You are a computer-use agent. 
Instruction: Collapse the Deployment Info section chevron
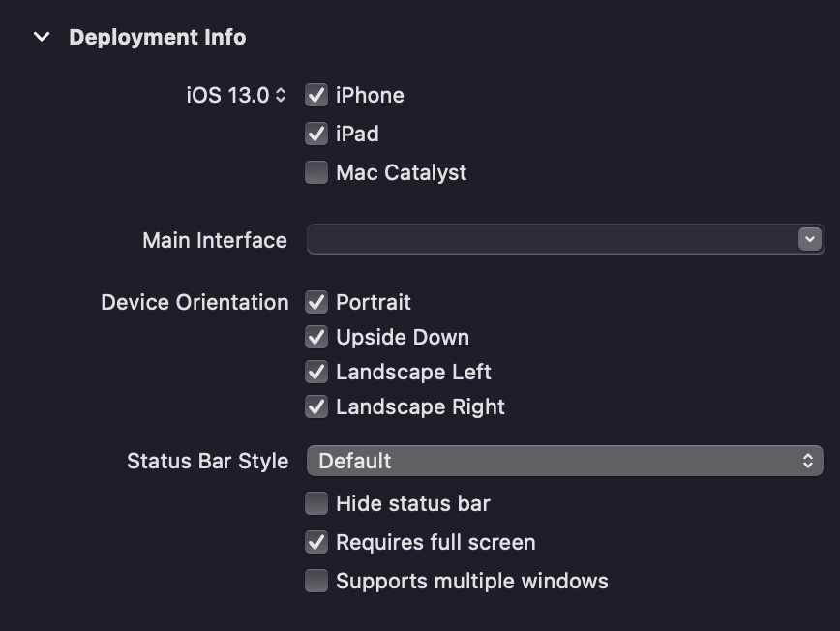point(42,37)
